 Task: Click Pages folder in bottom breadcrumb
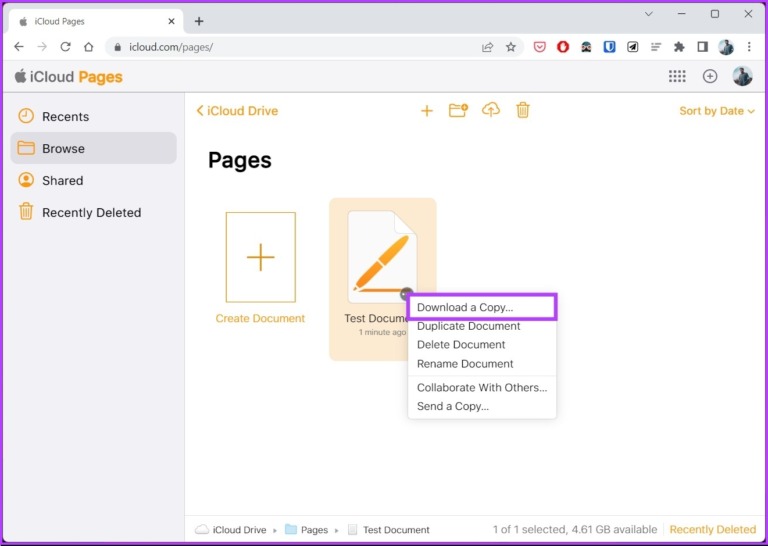click(307, 530)
